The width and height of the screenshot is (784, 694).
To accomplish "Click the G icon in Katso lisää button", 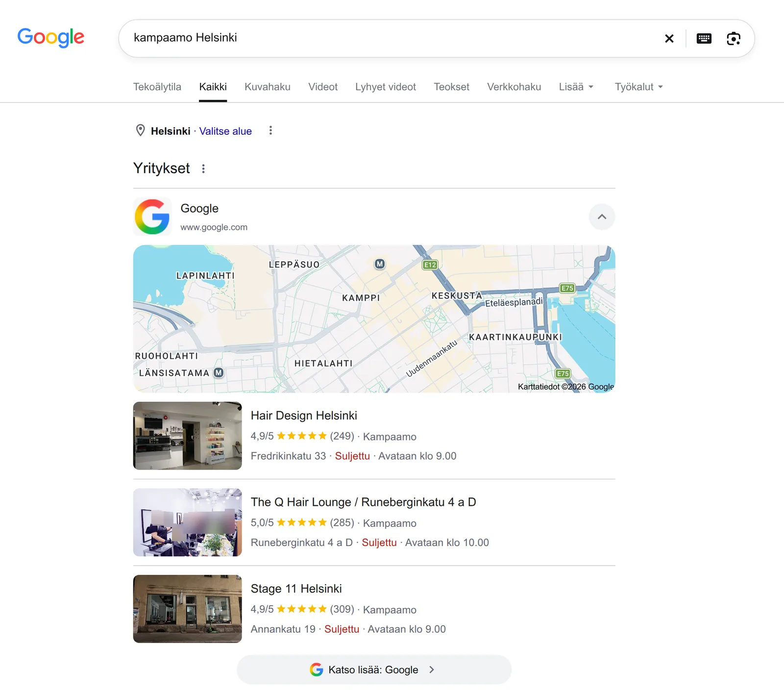I will pos(317,669).
